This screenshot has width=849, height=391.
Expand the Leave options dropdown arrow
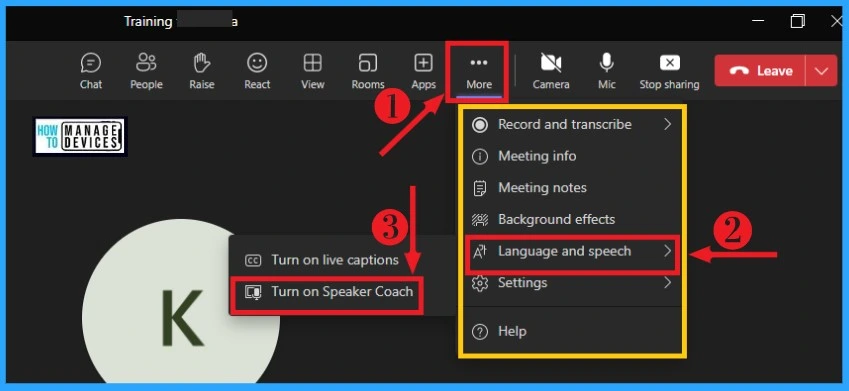tap(821, 71)
